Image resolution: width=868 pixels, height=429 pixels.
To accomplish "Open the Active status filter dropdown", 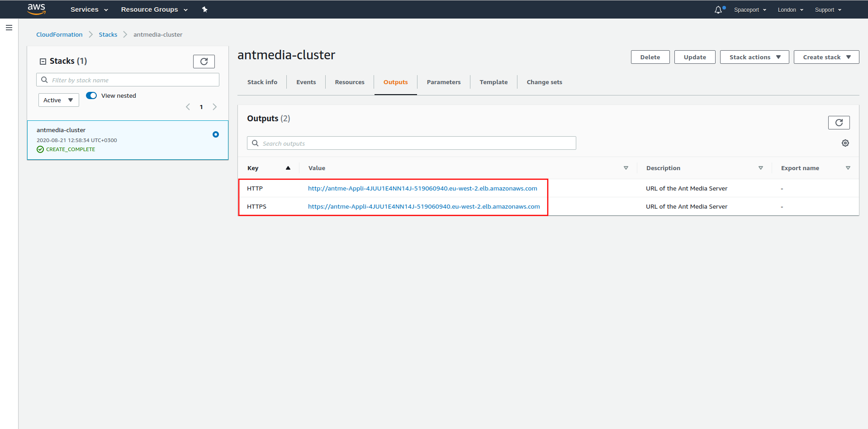I will point(59,100).
